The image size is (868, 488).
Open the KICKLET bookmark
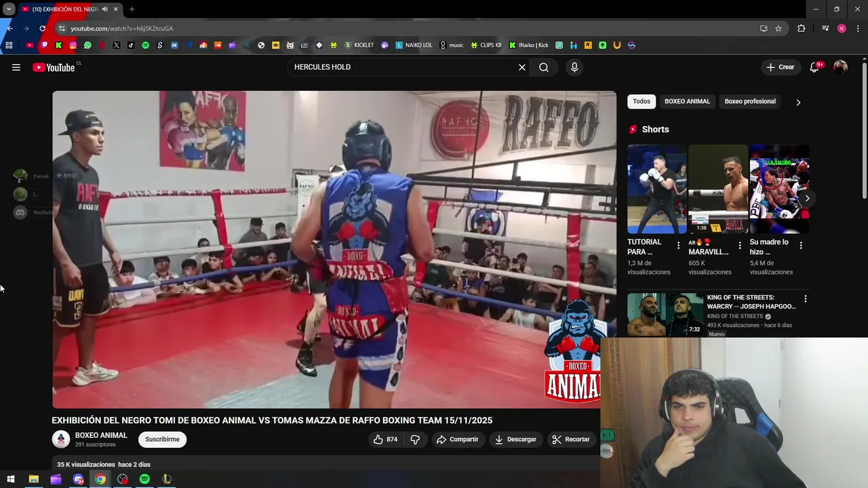(x=359, y=45)
